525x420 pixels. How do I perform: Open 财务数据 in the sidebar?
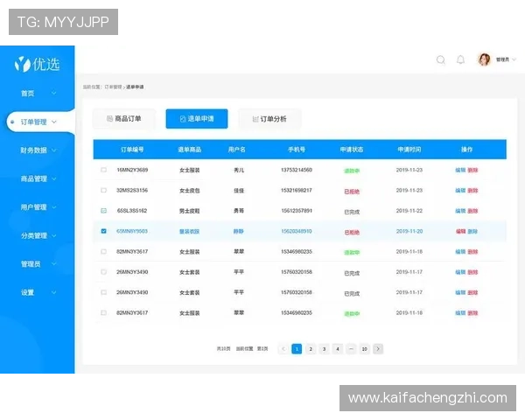[x=33, y=150]
